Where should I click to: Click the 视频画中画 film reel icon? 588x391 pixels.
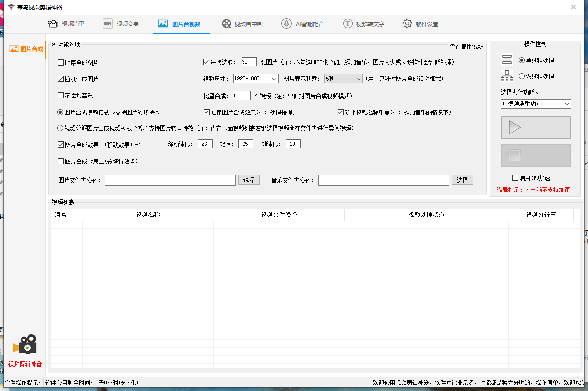click(227, 24)
